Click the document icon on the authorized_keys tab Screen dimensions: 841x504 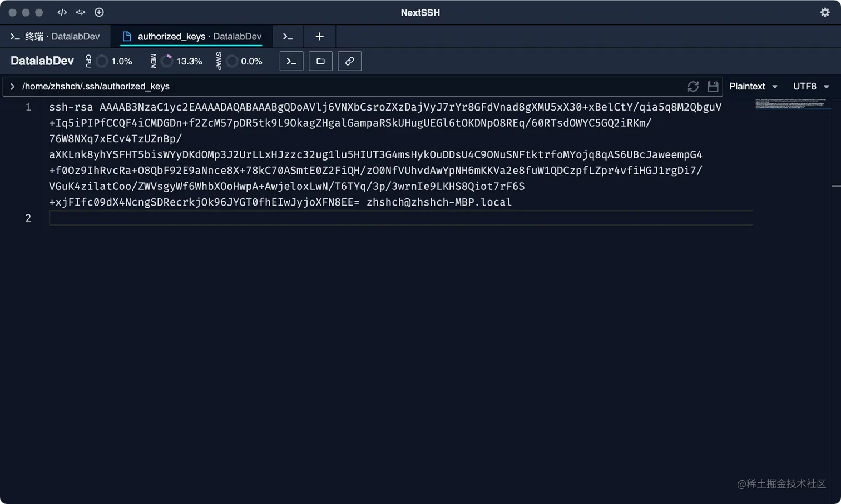pyautogui.click(x=128, y=36)
